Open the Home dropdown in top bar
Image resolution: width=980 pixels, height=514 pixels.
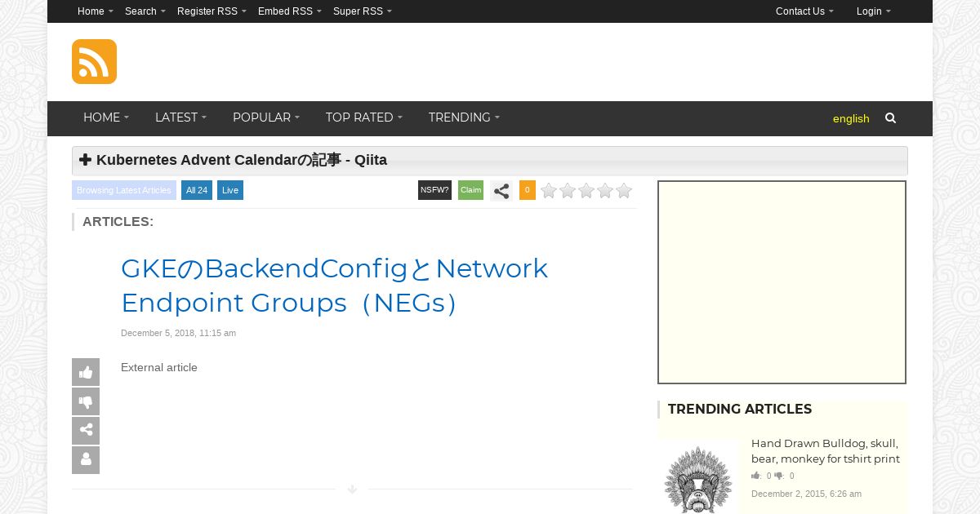click(96, 11)
